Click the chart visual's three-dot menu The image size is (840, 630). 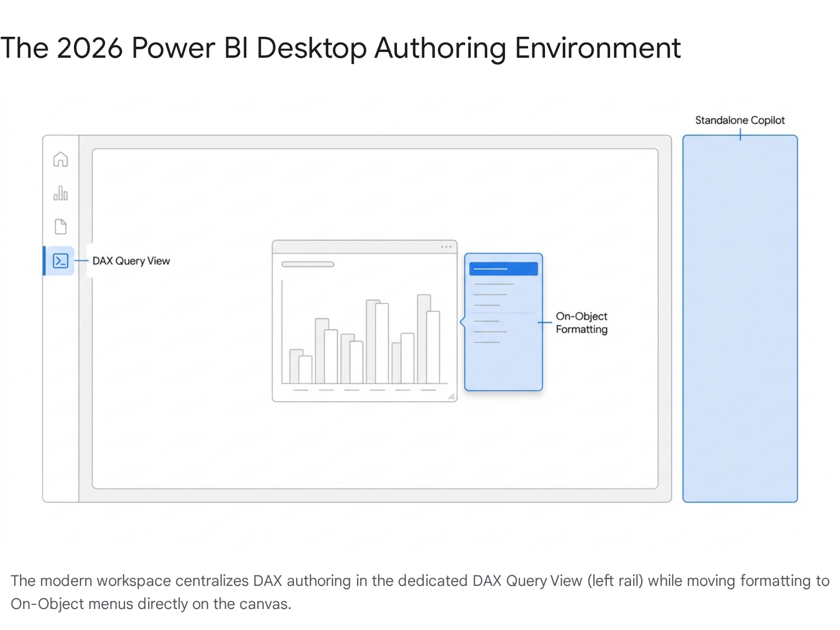[x=446, y=247]
